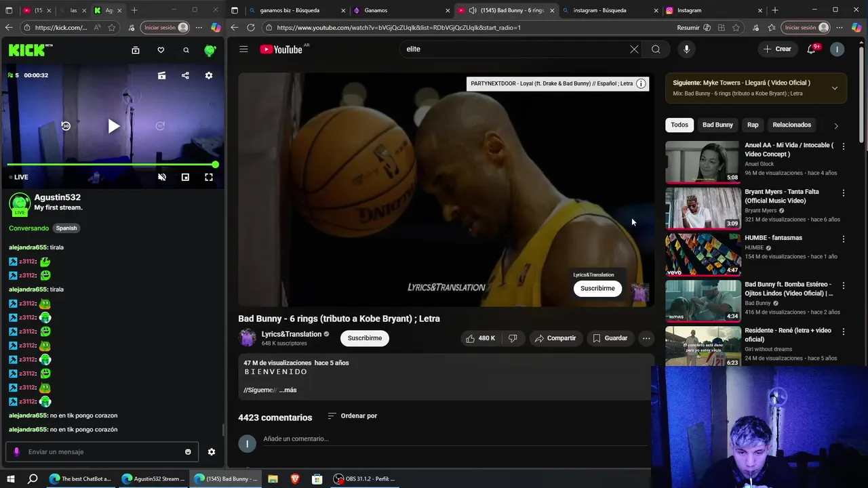Enter fullscreen on Kick player
Image resolution: width=868 pixels, height=488 pixels.
pos(209,177)
